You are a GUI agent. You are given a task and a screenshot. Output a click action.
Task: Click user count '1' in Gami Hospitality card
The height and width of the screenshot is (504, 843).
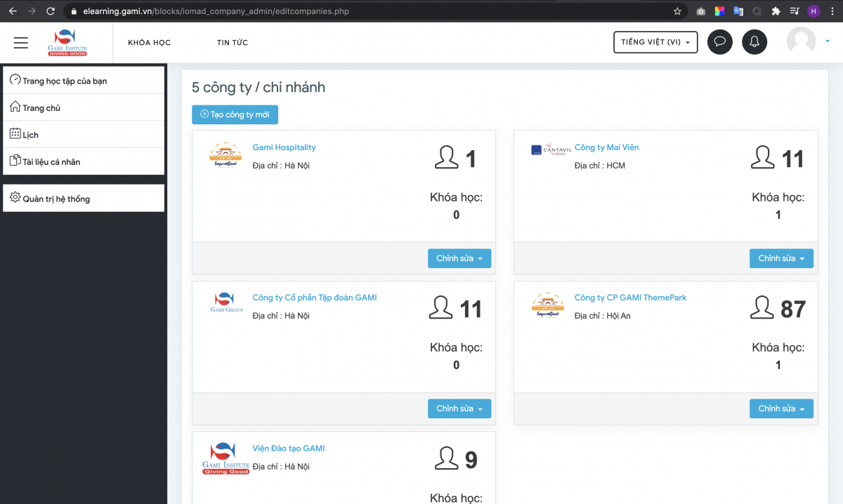point(471,159)
